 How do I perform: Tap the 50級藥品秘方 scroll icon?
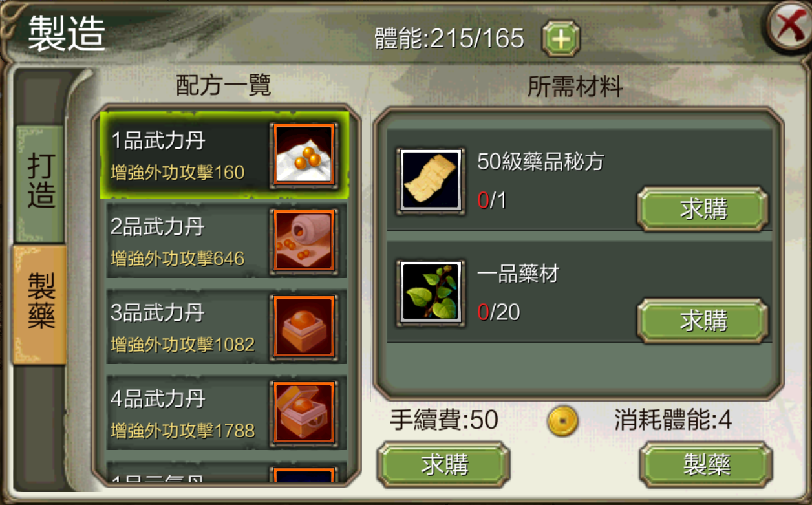click(x=431, y=182)
